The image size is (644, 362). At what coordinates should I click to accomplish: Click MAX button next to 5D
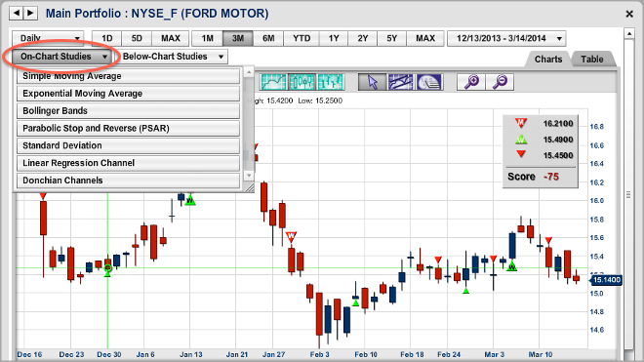[171, 38]
